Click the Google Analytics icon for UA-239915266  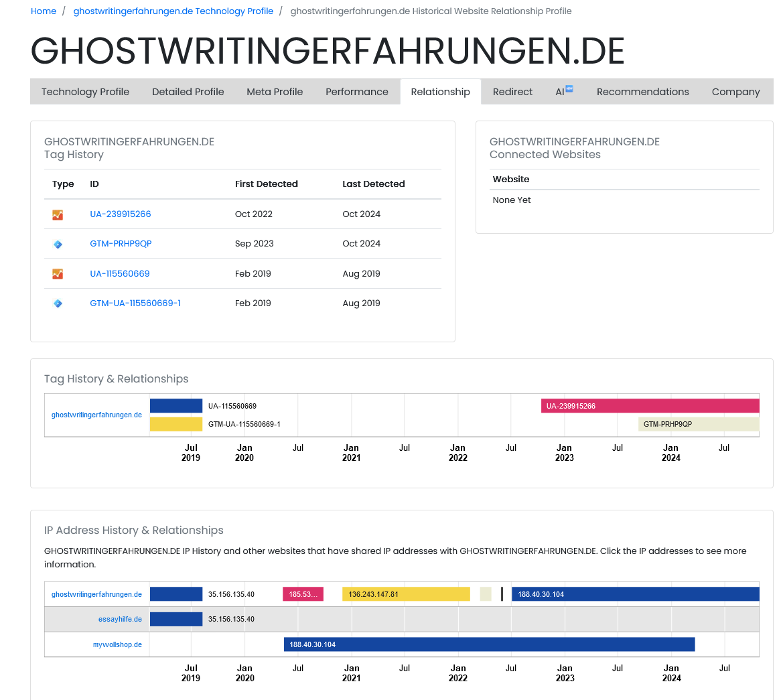coord(58,215)
